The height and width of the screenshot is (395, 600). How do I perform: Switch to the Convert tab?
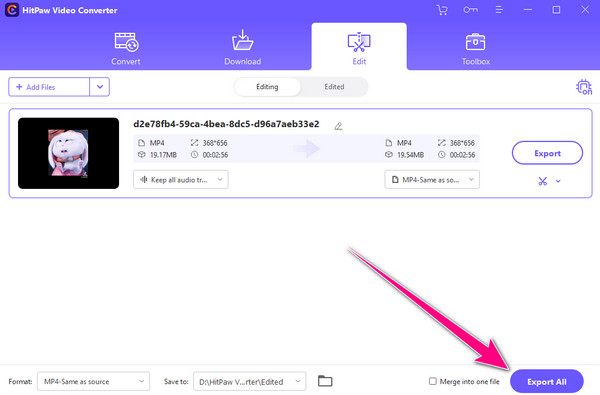click(126, 48)
